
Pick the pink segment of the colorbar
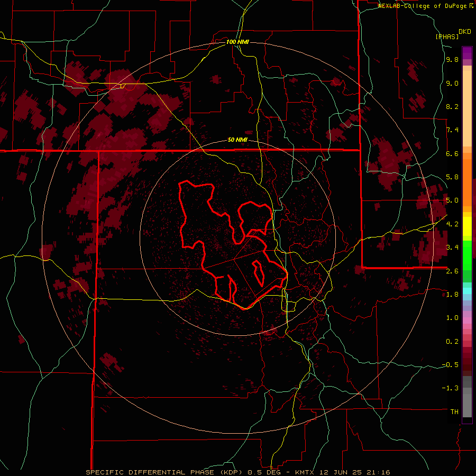point(467,321)
